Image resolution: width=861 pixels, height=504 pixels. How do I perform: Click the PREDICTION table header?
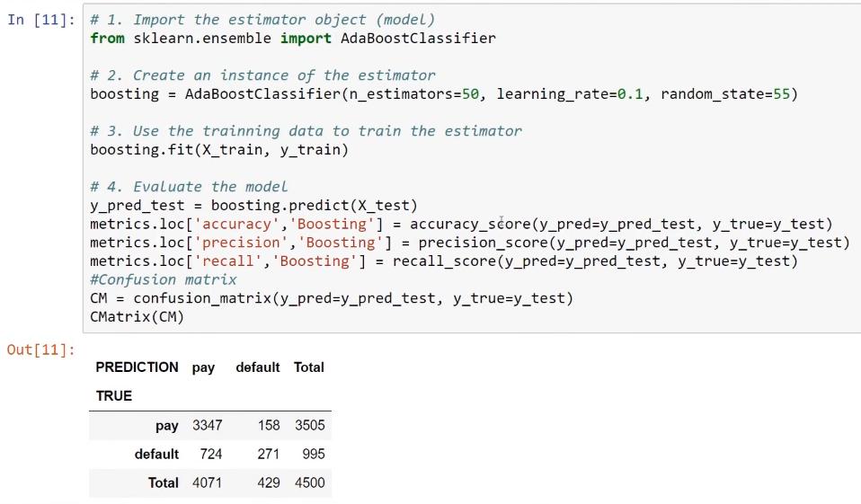[x=137, y=367]
